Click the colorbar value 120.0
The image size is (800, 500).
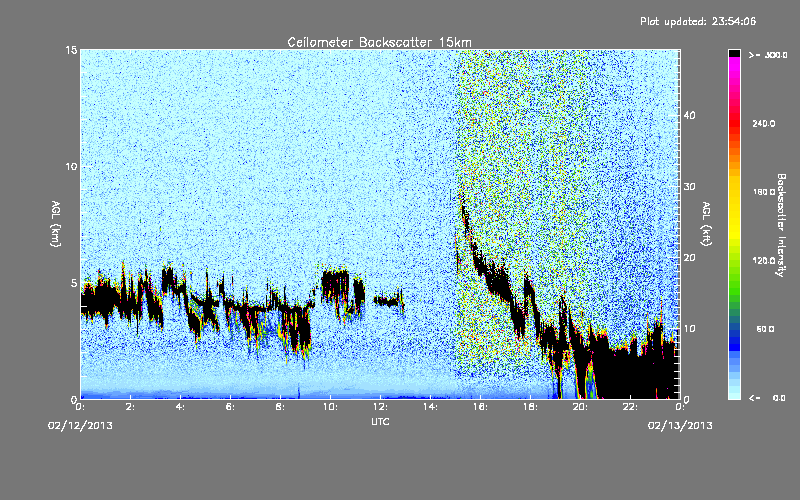click(x=764, y=260)
